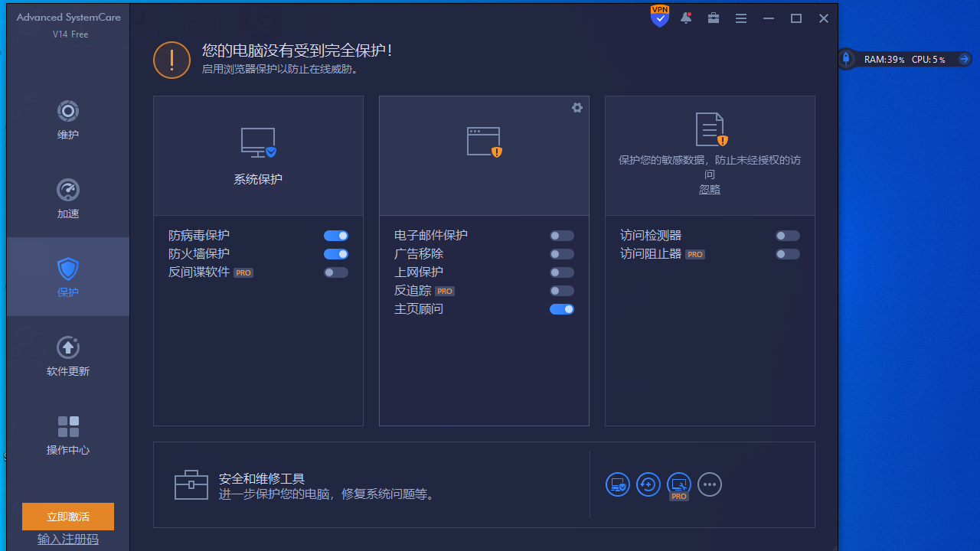
Task: Click the 输入注册码 link
Action: tap(67, 539)
